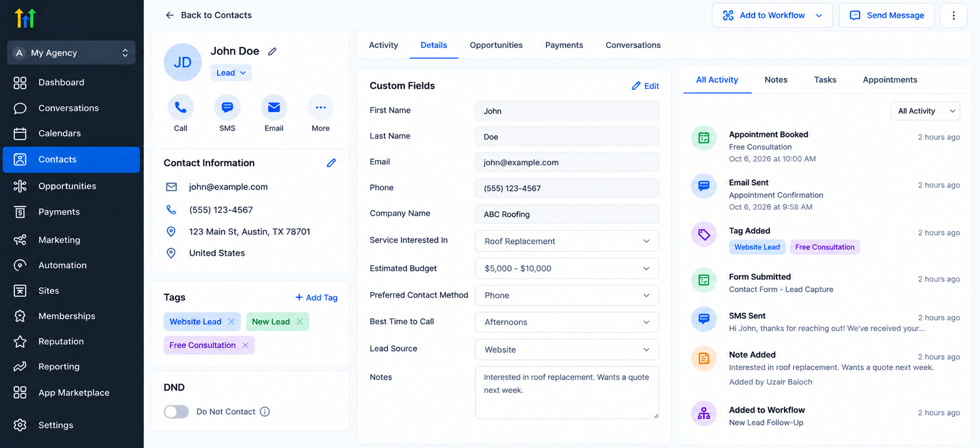The width and height of the screenshot is (980, 448).
Task: Edit contact name with pencil icon
Action: pyautogui.click(x=272, y=51)
